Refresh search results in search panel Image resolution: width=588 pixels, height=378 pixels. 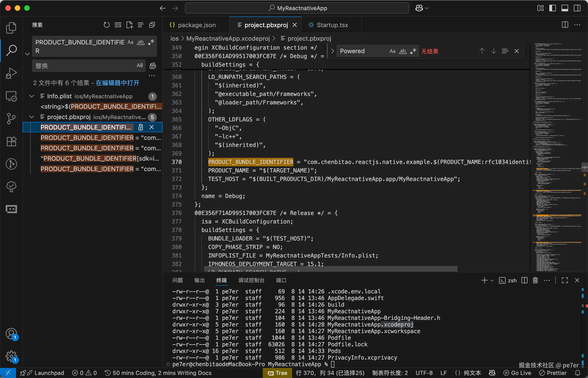click(x=107, y=25)
